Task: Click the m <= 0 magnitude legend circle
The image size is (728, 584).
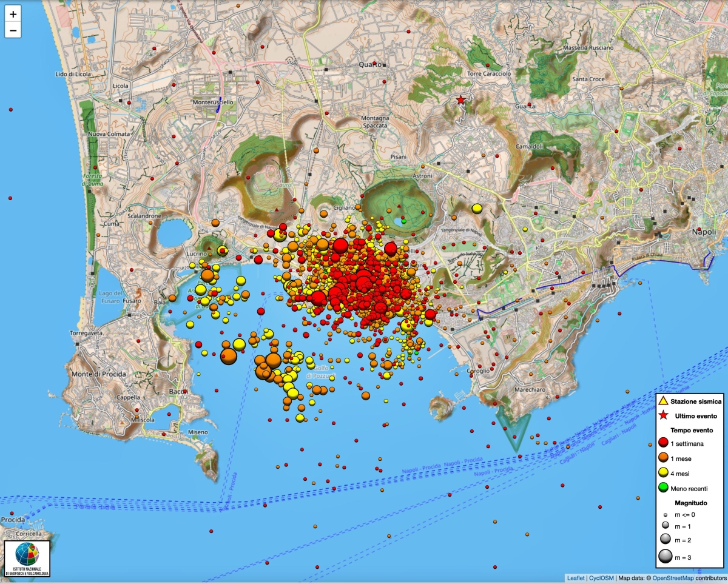Action: (x=666, y=514)
